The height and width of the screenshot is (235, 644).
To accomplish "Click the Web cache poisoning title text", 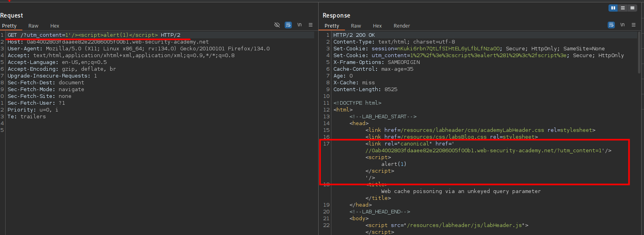I will coord(461,191).
